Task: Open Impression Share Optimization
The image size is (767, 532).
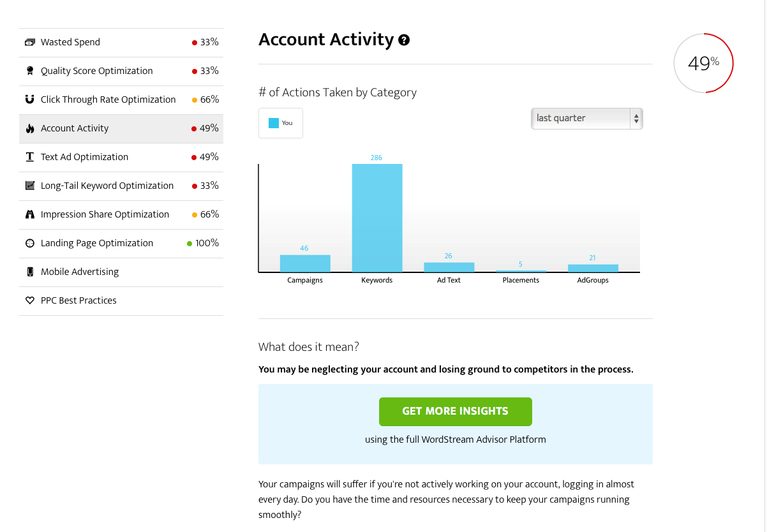Action: (121, 214)
